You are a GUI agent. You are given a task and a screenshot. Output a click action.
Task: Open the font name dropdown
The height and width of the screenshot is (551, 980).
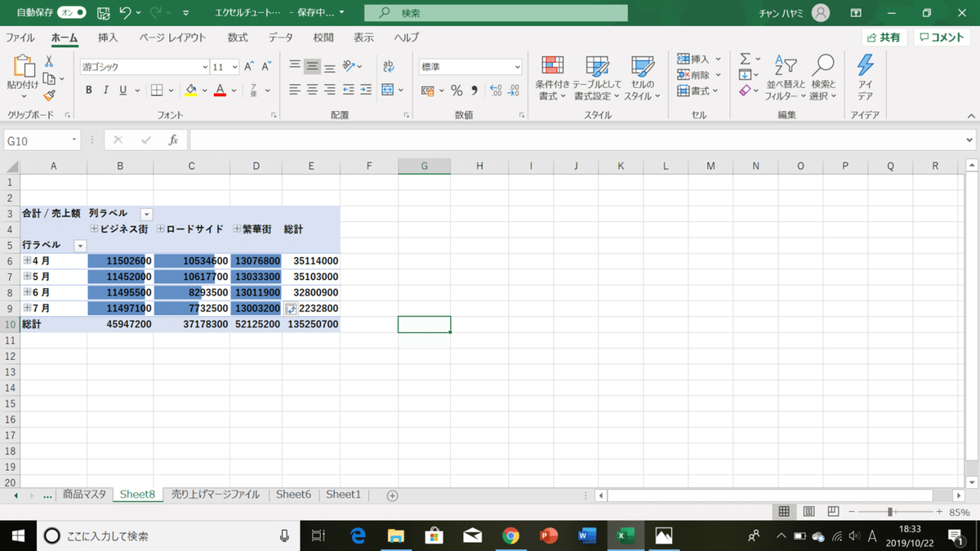pyautogui.click(x=205, y=67)
